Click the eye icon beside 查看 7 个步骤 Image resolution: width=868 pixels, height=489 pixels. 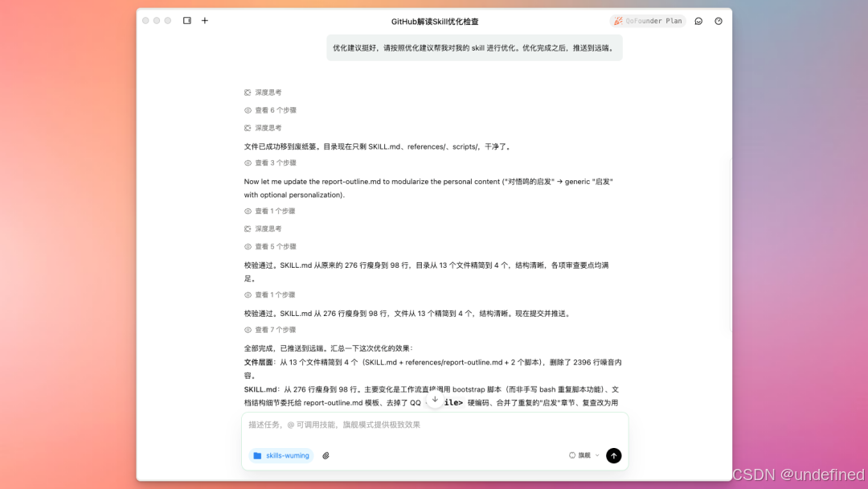point(248,330)
